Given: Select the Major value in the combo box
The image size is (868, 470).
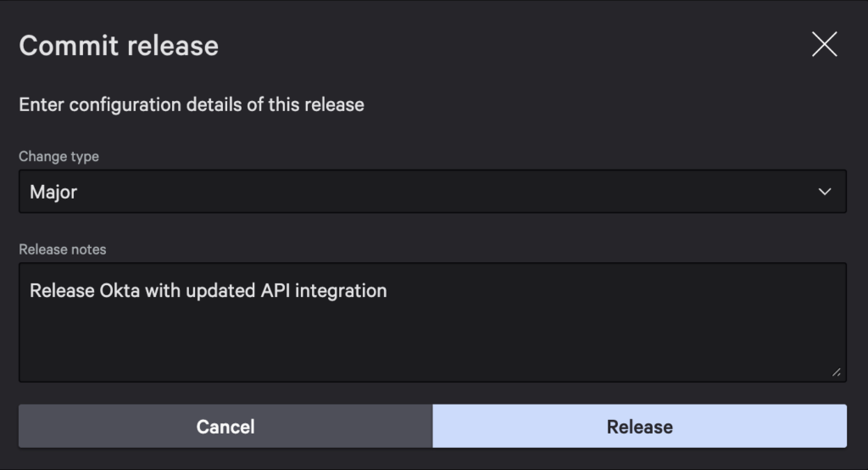Looking at the screenshot, I should tap(53, 192).
